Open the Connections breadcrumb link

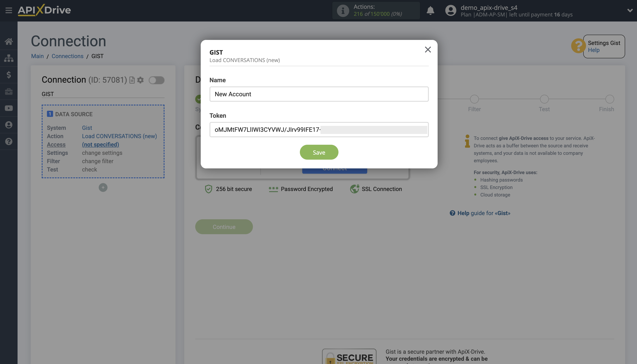(67, 56)
